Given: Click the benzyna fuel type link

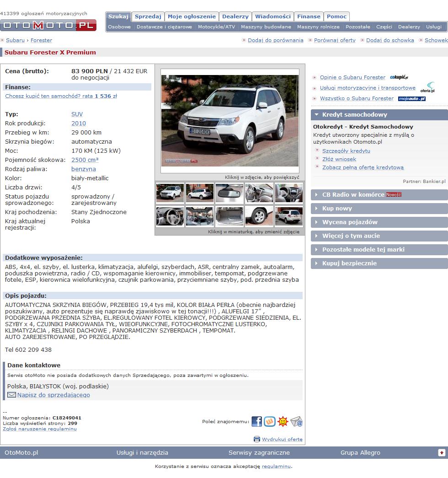Looking at the screenshot, I should [84, 169].
